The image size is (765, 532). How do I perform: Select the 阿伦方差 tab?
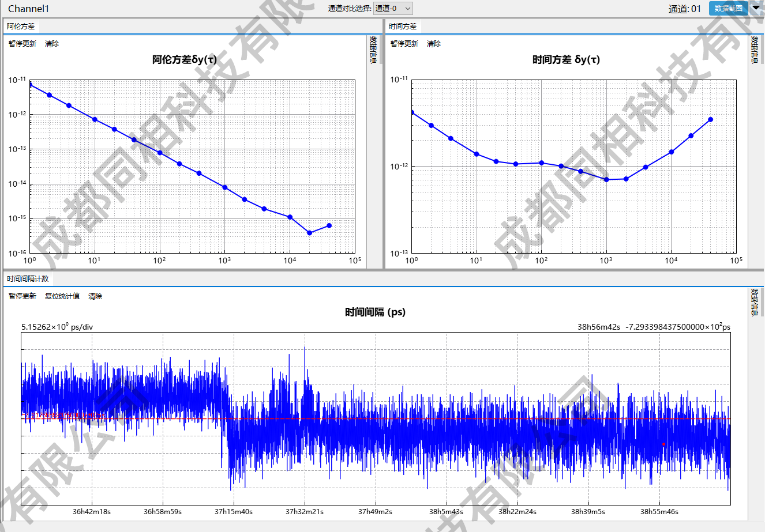tap(21, 27)
